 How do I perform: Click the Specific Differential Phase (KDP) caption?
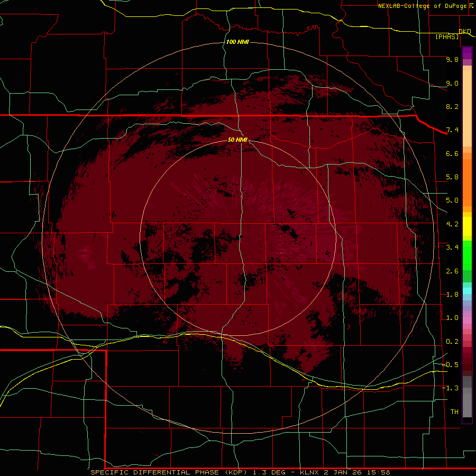(170, 472)
